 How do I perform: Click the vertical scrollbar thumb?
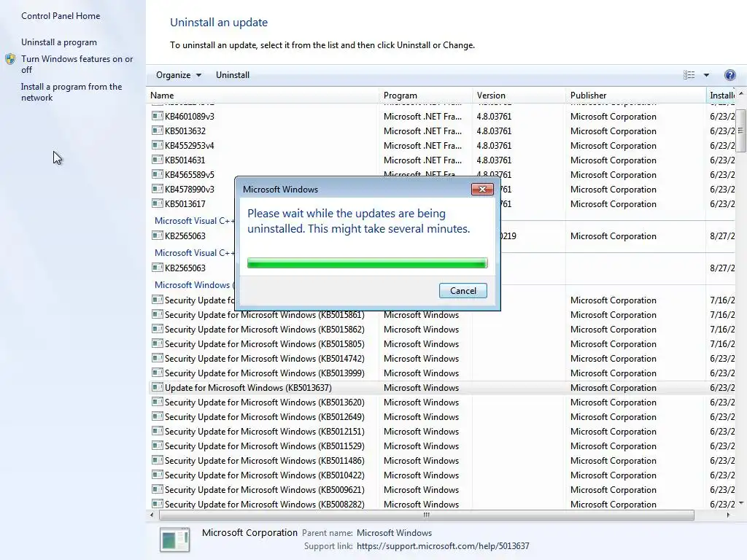coord(740,131)
